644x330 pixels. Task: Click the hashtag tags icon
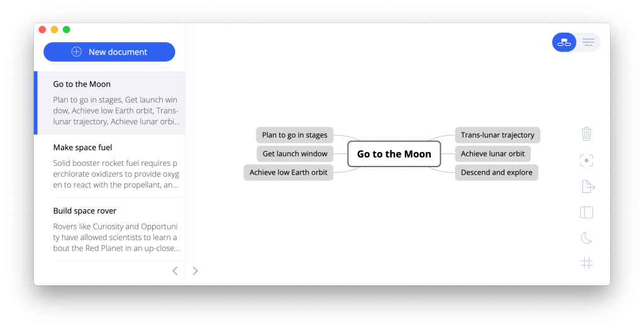click(x=587, y=263)
